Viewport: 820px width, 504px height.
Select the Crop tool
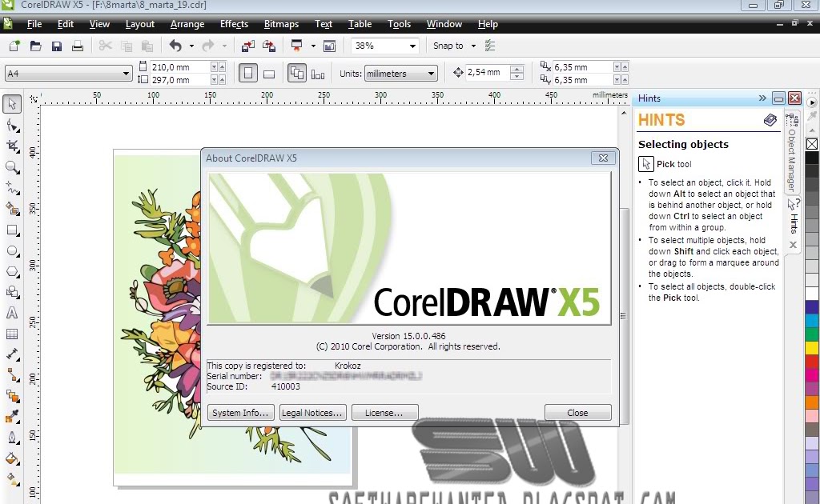click(12, 146)
